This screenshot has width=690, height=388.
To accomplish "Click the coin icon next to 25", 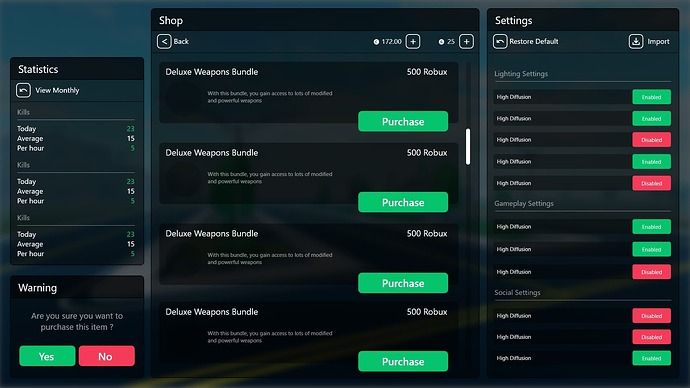I will [441, 42].
